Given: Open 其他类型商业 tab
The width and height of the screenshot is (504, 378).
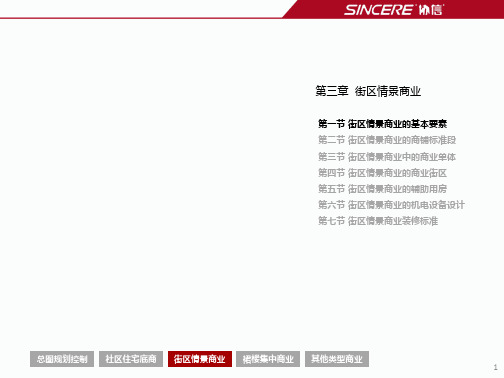Looking at the screenshot, I should pos(337,359).
